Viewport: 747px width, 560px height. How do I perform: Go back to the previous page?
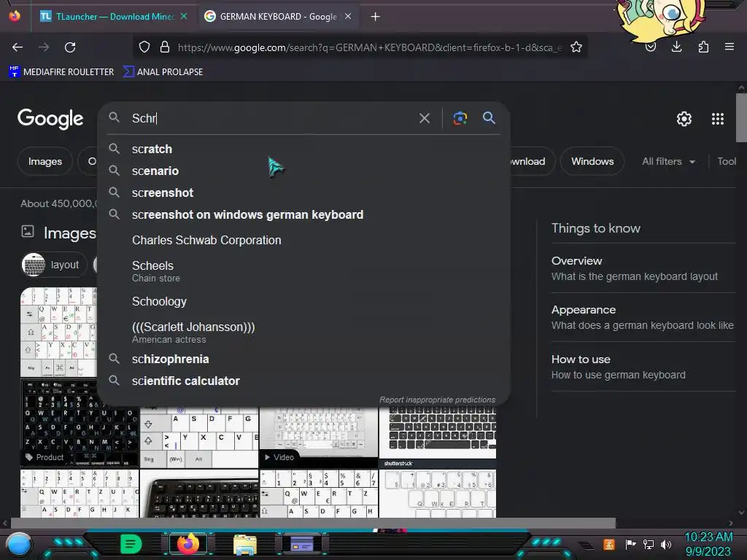tap(18, 47)
